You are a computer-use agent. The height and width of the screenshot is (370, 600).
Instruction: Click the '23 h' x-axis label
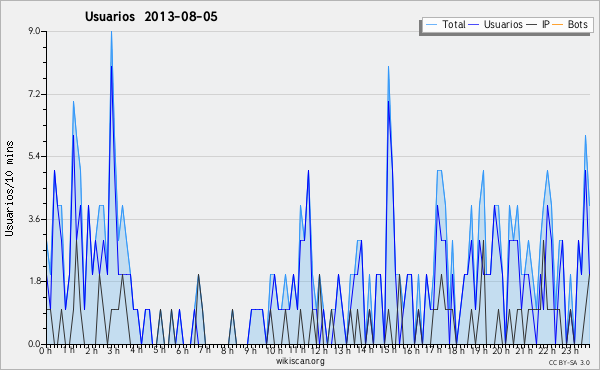tap(570, 351)
